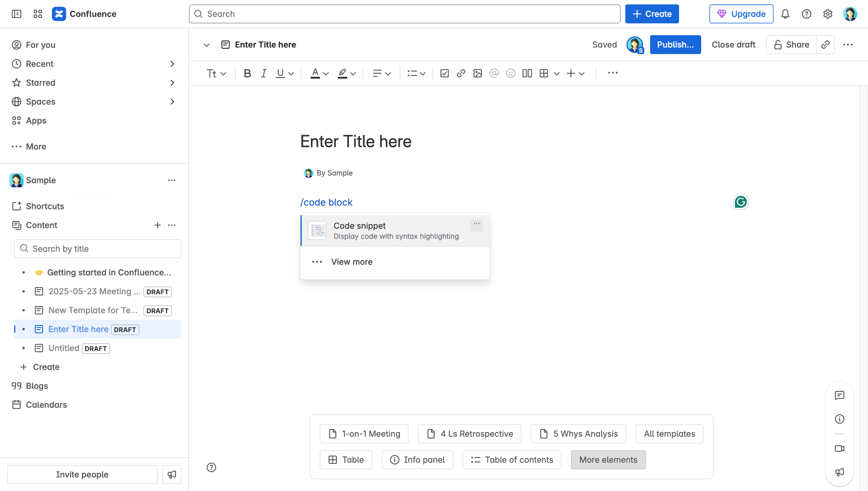Insert an image from toolbar
This screenshot has width=868, height=491.
click(477, 73)
